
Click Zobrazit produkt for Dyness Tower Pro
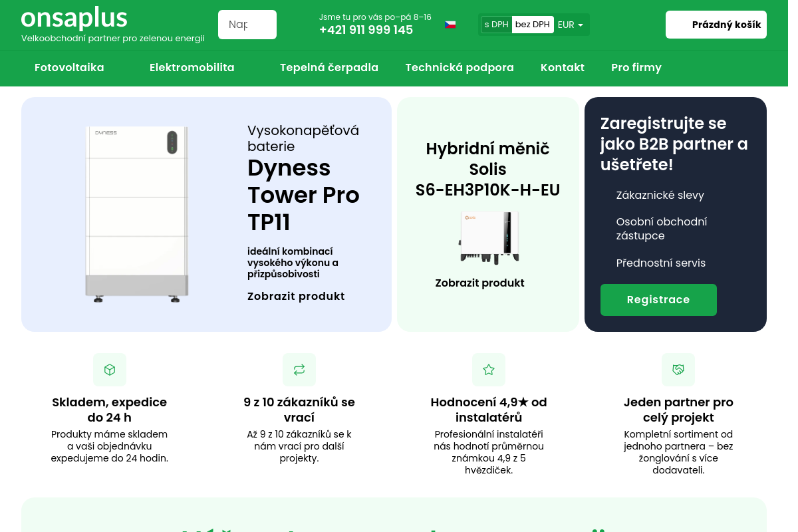tap(296, 296)
